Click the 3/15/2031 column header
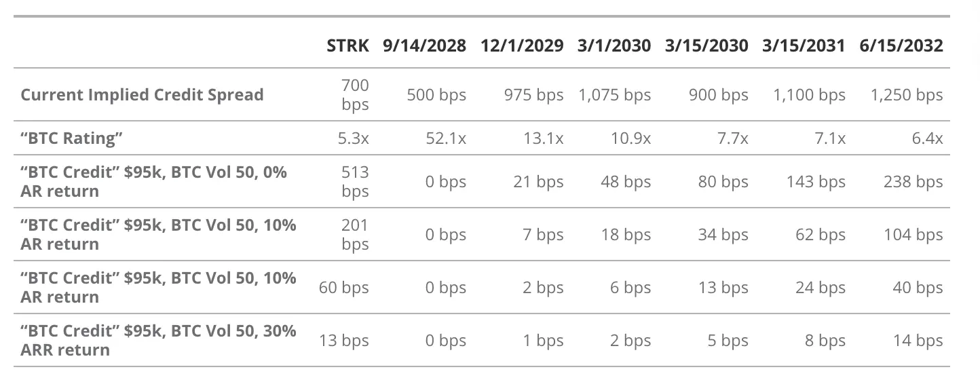The width and height of the screenshot is (980, 380). coord(803,45)
